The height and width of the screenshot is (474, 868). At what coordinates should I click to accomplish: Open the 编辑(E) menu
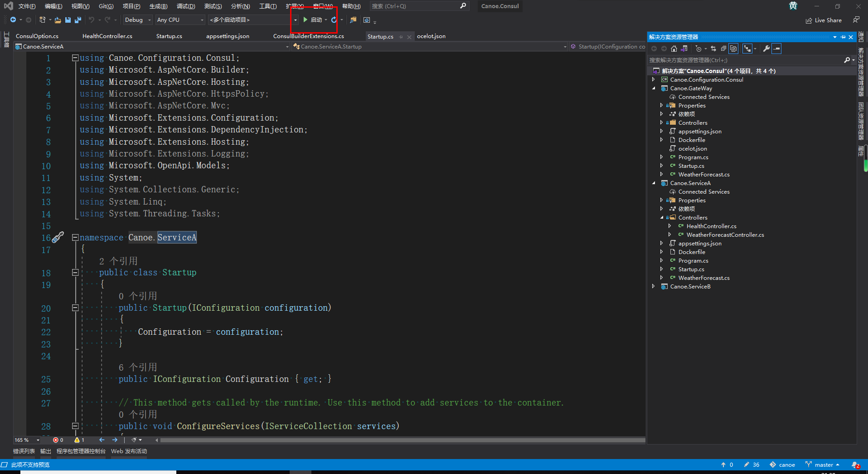point(53,6)
